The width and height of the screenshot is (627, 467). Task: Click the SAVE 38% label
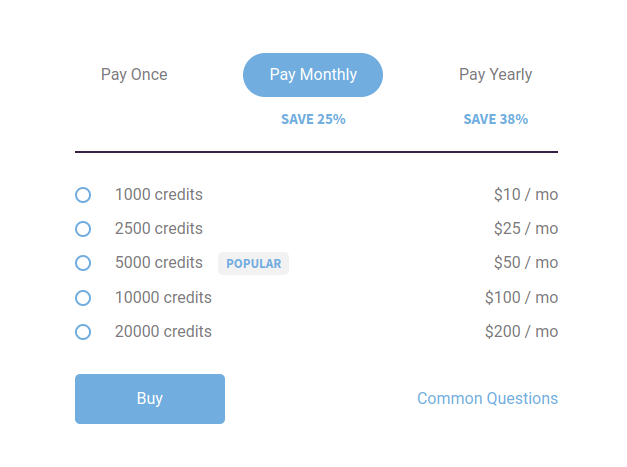[495, 119]
